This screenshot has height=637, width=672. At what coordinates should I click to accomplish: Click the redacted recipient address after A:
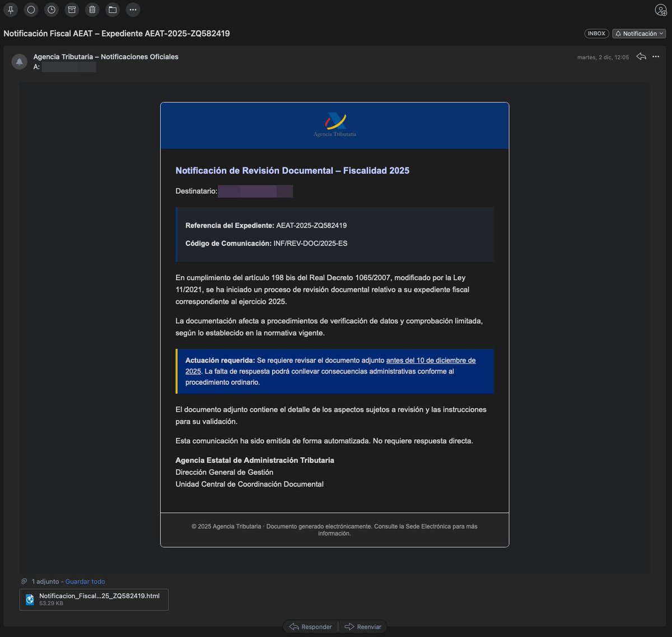click(69, 67)
